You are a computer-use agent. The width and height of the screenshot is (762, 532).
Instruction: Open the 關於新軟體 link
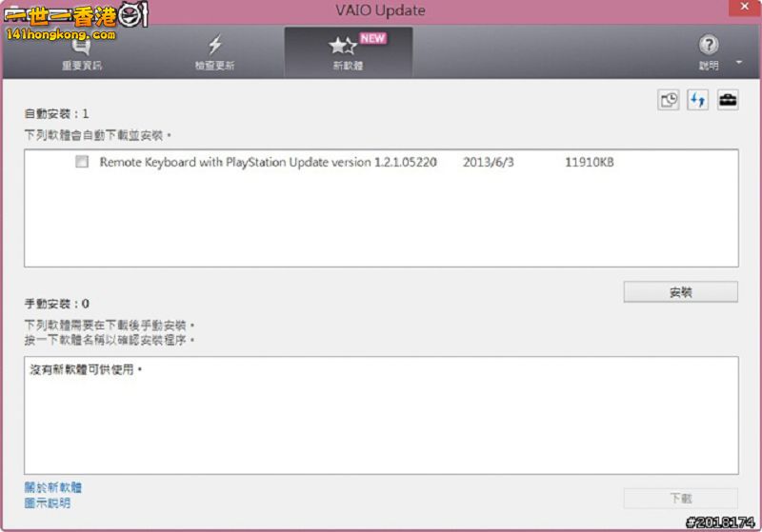pyautogui.click(x=53, y=487)
